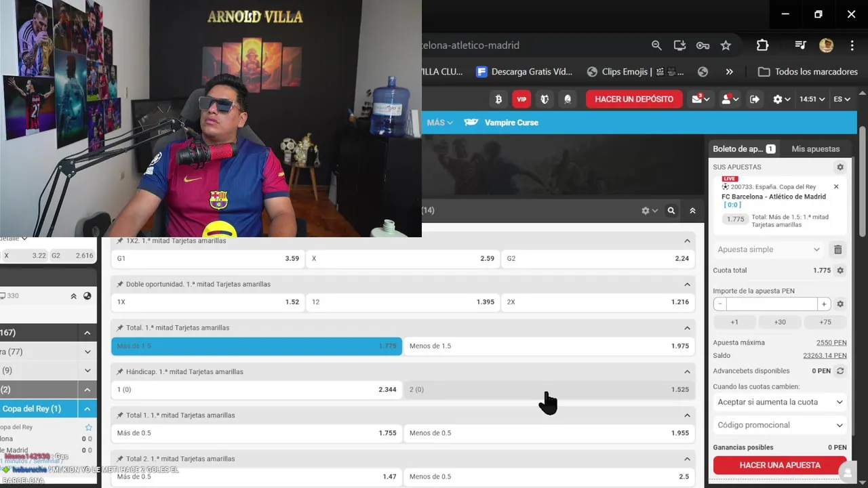Favorite the Copa del Rey match star
The image size is (868, 488).
click(x=88, y=428)
